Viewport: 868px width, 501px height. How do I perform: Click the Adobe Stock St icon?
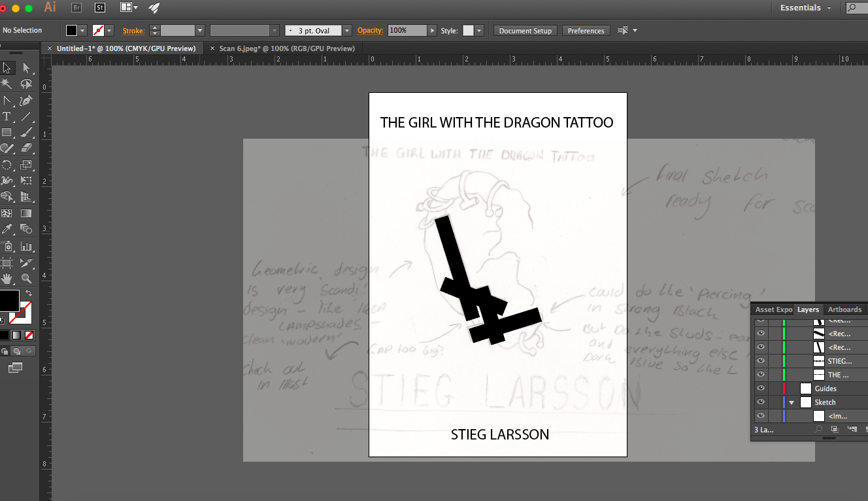pos(100,8)
